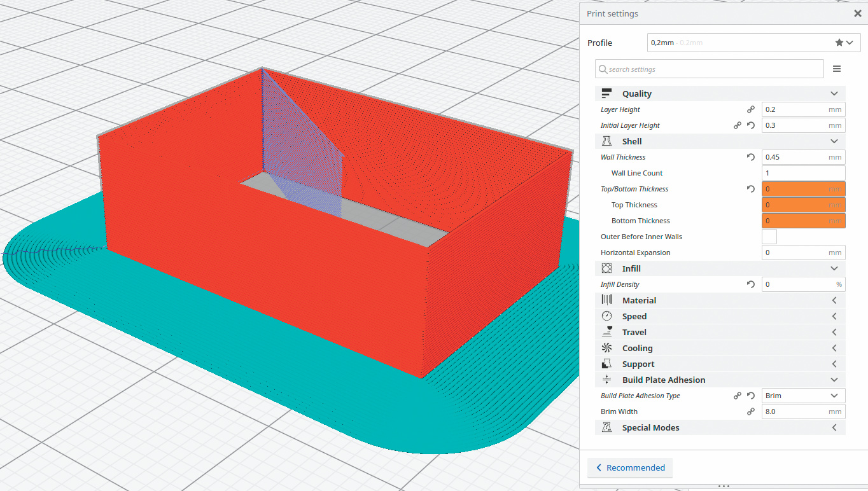This screenshot has width=868, height=491.
Task: Close the Print settings panel
Action: tap(857, 13)
